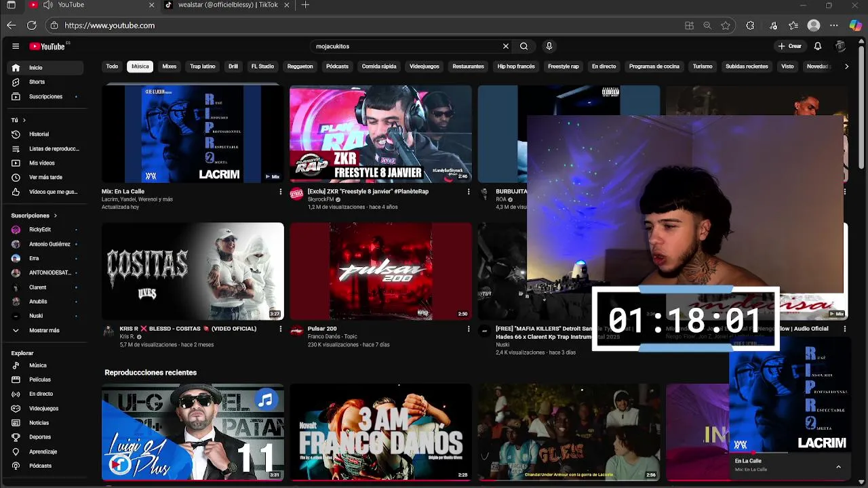This screenshot has width=868, height=488.
Task: Expand the Tú section chevron
Action: click(x=24, y=120)
